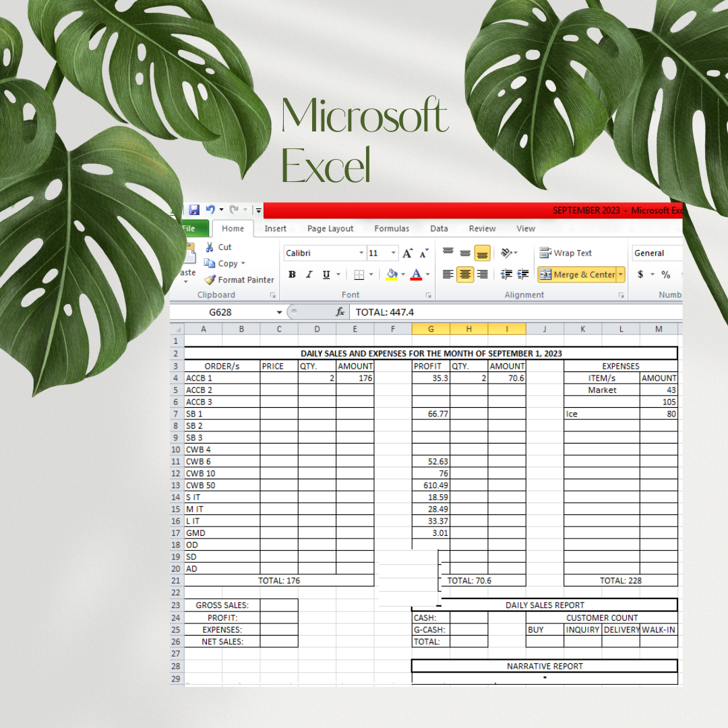Click the Decrease Font Size icon

[424, 253]
